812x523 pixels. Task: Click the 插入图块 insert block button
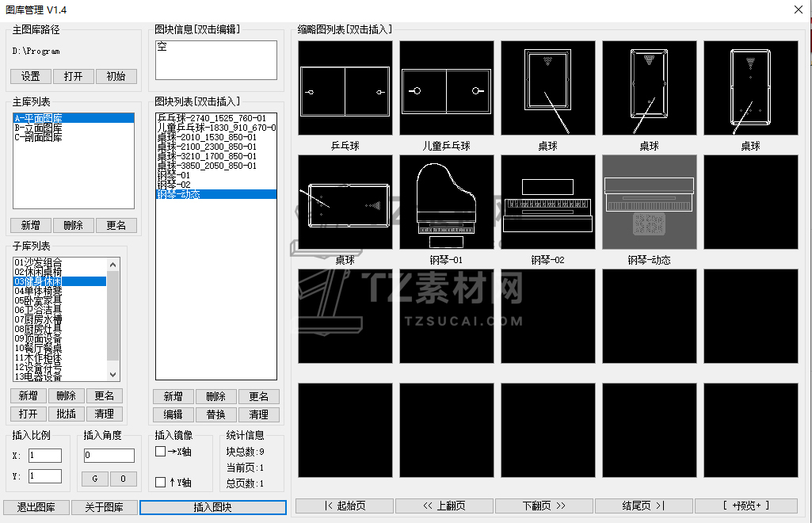pos(213,507)
